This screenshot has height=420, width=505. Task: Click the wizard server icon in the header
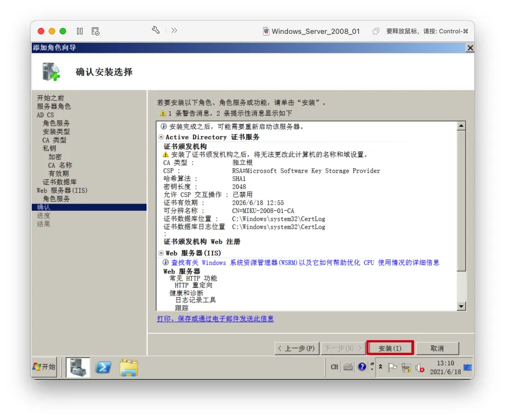[51, 72]
